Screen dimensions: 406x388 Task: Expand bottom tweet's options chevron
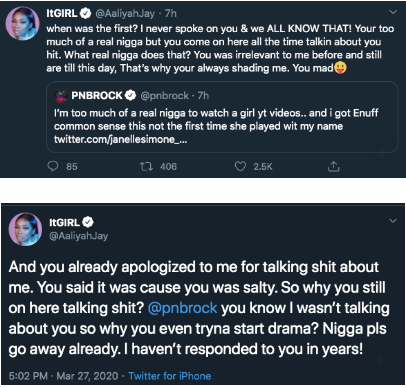click(393, 221)
